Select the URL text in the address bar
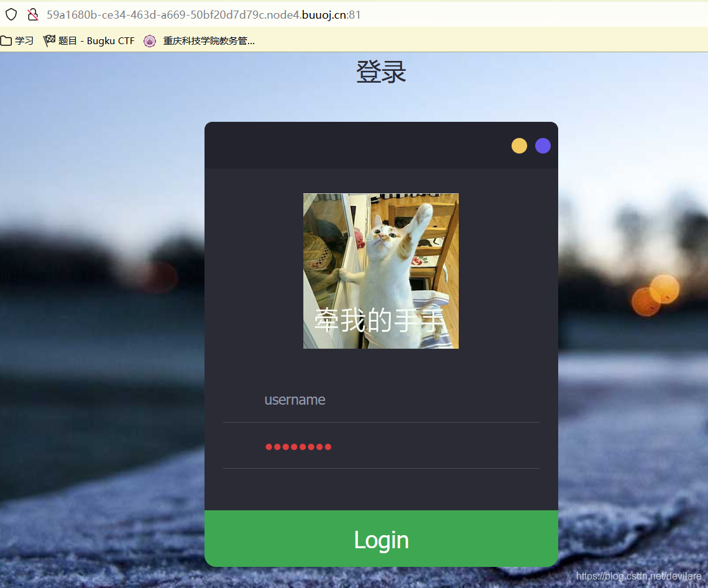The image size is (708, 588). coord(199,15)
